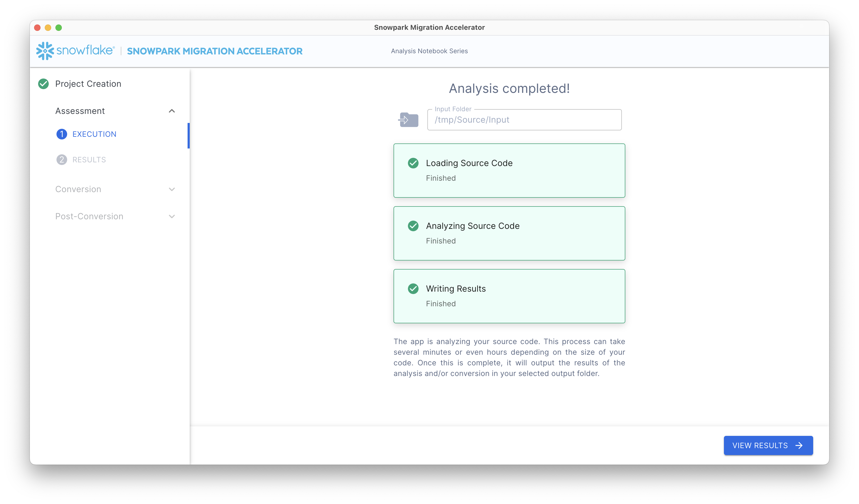Click the VIEW RESULTS button

(x=764, y=445)
